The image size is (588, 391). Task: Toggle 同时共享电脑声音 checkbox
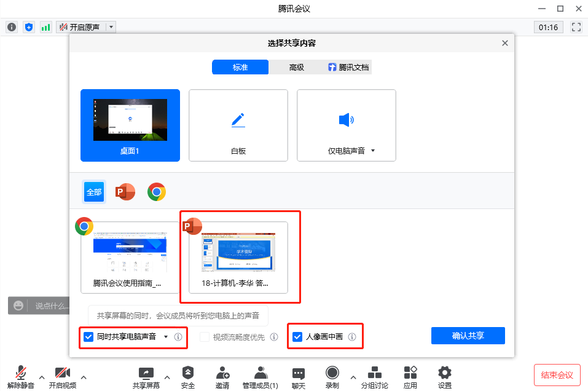click(x=88, y=336)
